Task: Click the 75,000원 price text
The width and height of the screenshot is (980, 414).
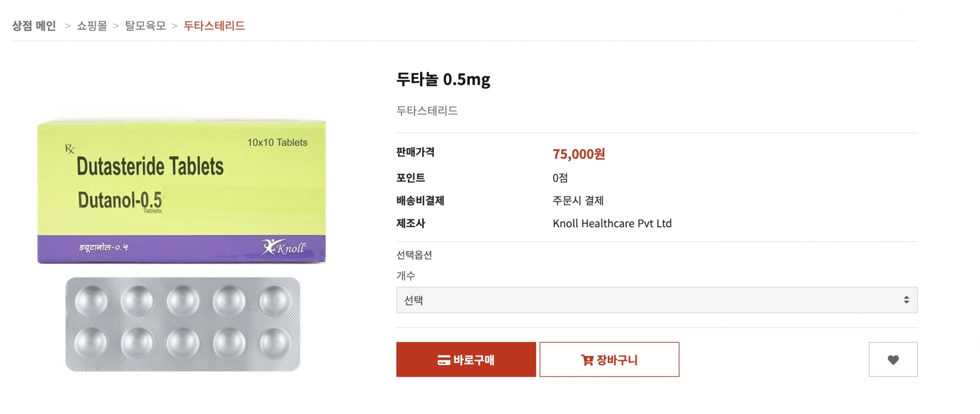Action: (x=579, y=154)
